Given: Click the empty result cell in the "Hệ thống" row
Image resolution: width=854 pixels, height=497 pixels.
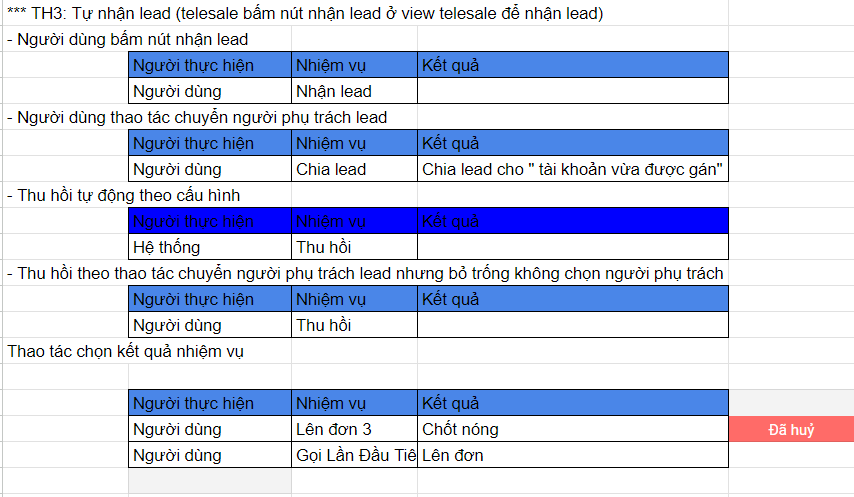Looking at the screenshot, I should pyautogui.click(x=572, y=248).
